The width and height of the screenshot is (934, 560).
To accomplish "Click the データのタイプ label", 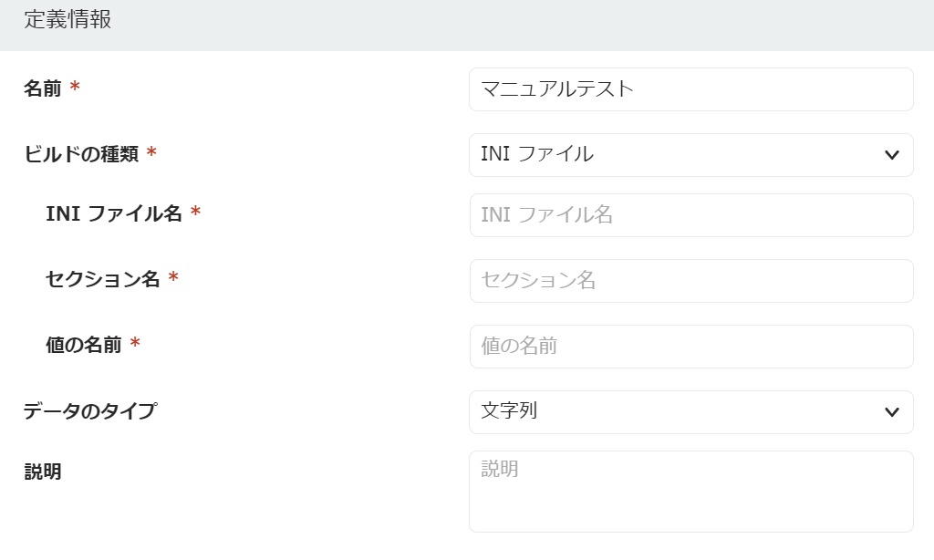I will pos(89,411).
